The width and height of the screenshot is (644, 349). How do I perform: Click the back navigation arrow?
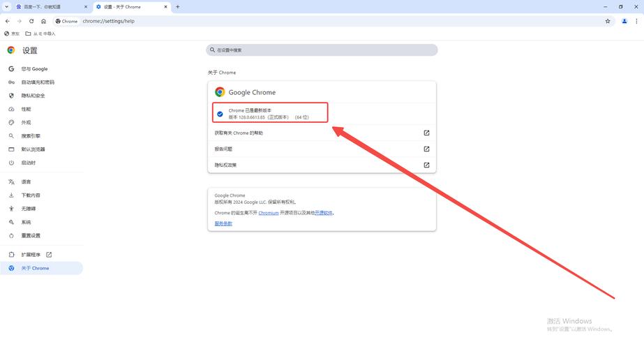(7, 21)
